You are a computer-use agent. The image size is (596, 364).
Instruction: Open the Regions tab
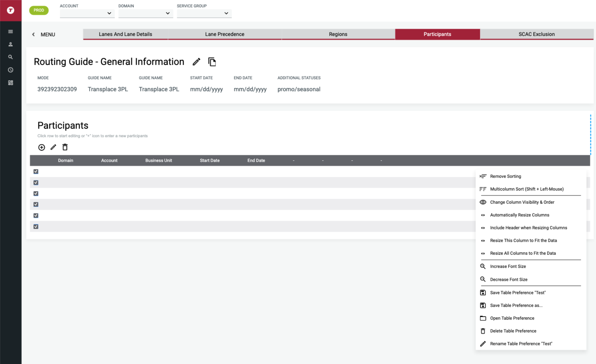click(338, 34)
